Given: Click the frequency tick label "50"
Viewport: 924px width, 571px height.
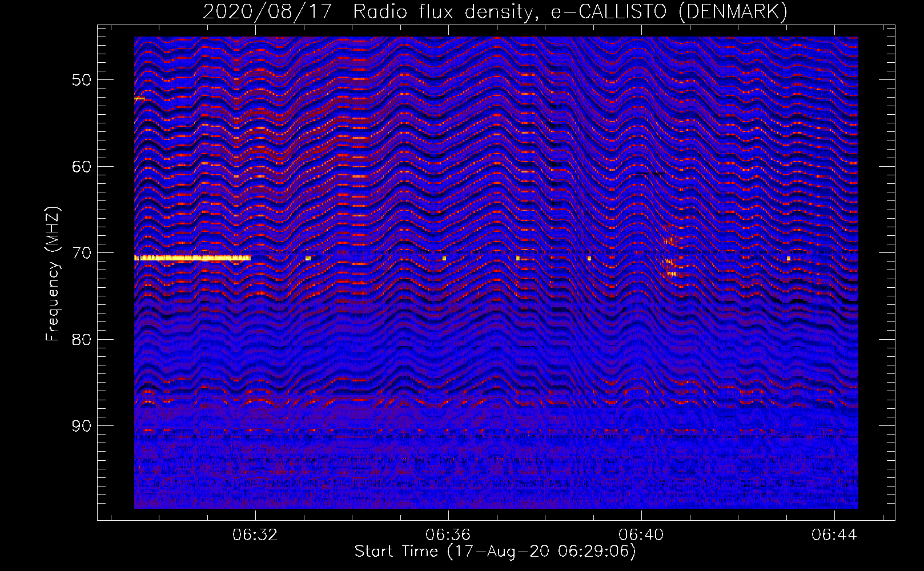Looking at the screenshot, I should coord(82,79).
